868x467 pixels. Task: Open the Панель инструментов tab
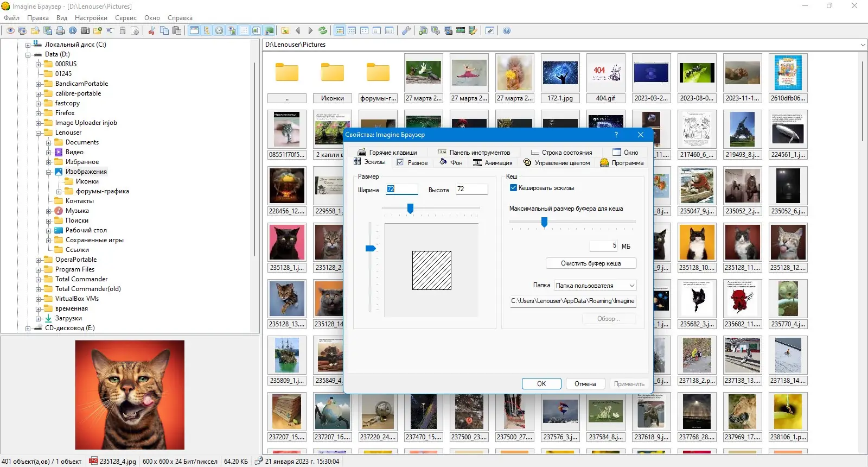click(474, 153)
